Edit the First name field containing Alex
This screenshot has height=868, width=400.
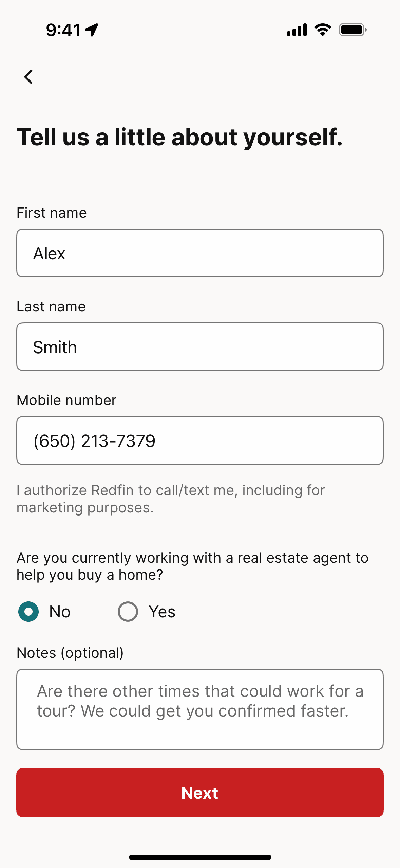point(200,253)
